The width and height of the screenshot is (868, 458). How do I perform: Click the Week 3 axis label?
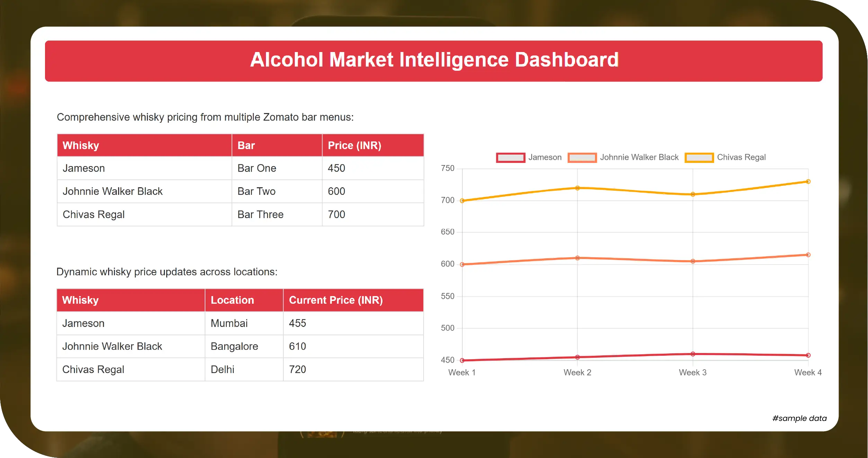click(692, 372)
